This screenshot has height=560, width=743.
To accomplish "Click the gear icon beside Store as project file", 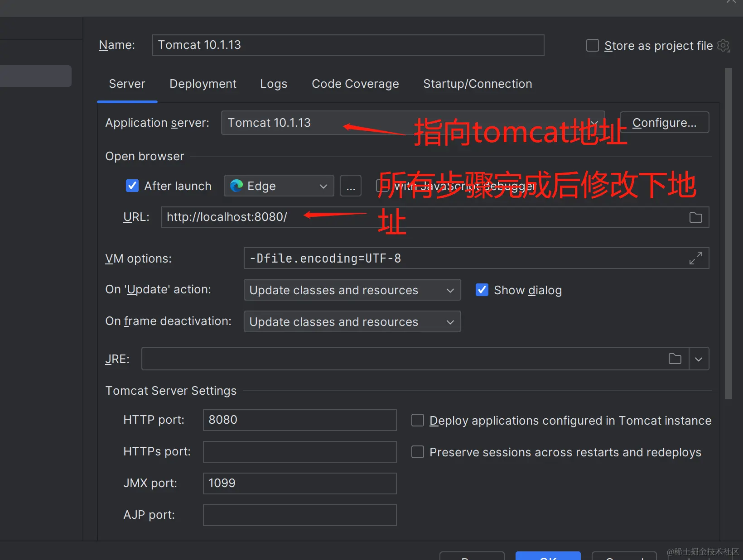I will (x=724, y=46).
